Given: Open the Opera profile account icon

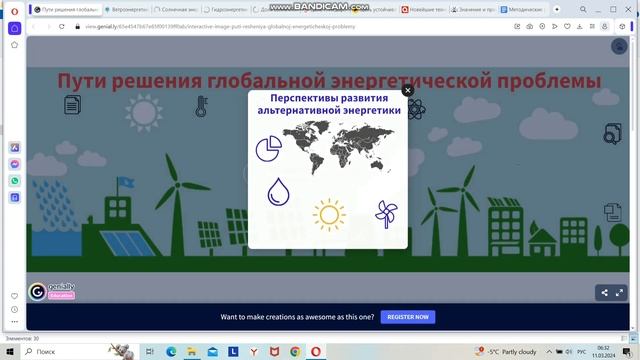Looking at the screenshot, I should [x=604, y=27].
